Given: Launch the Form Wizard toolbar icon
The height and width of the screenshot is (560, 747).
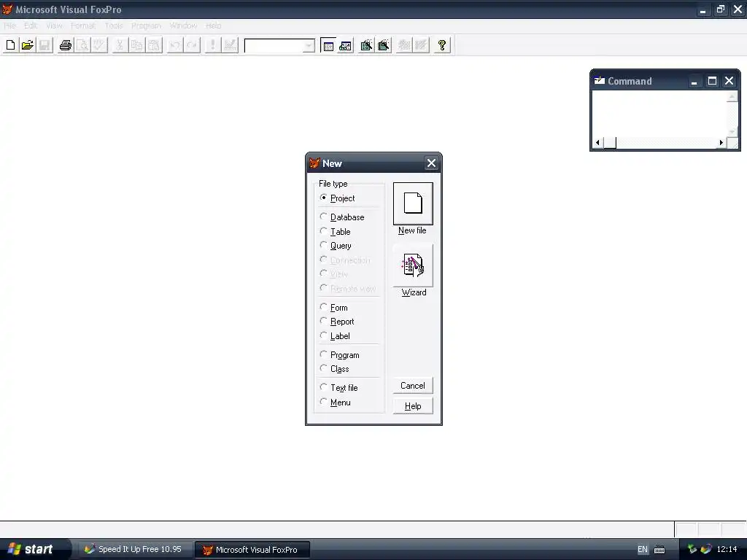Looking at the screenshot, I should (366, 45).
